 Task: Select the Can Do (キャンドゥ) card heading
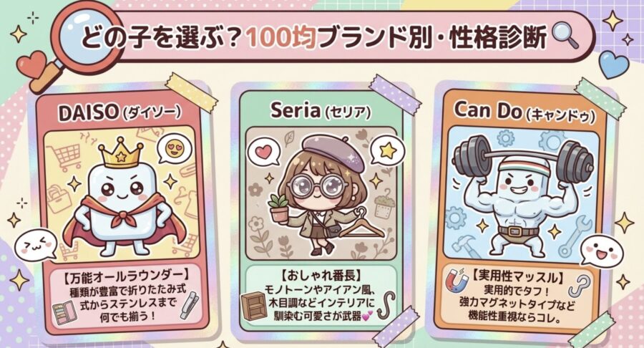(x=524, y=111)
